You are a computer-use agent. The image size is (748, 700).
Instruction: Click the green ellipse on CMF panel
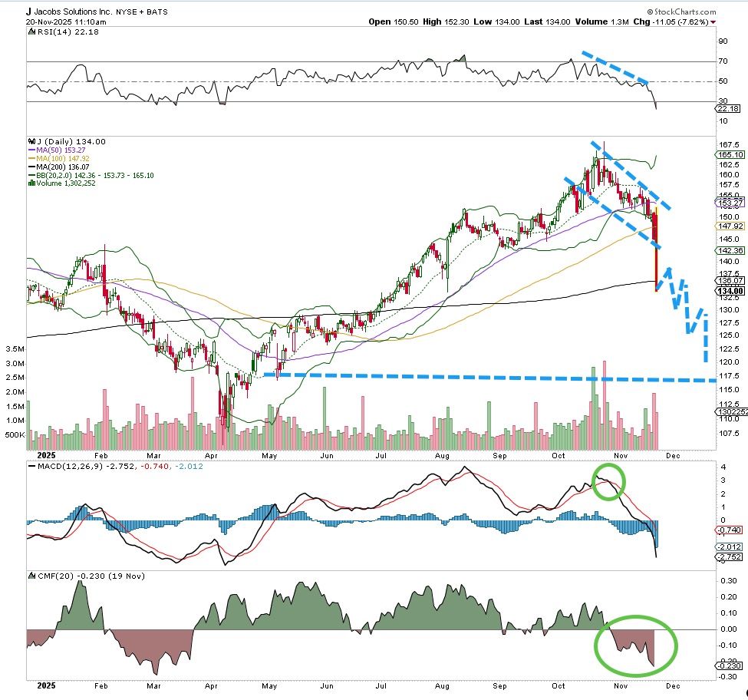point(637,645)
